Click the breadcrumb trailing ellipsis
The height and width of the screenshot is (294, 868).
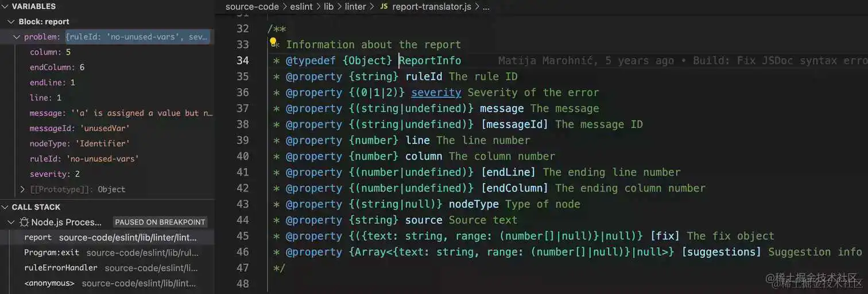486,7
